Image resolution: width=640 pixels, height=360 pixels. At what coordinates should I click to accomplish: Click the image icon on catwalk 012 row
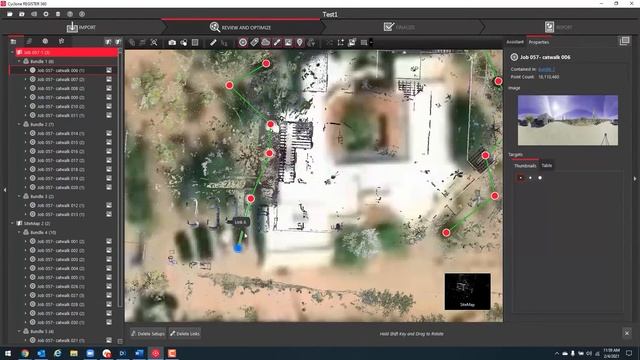tap(109, 205)
